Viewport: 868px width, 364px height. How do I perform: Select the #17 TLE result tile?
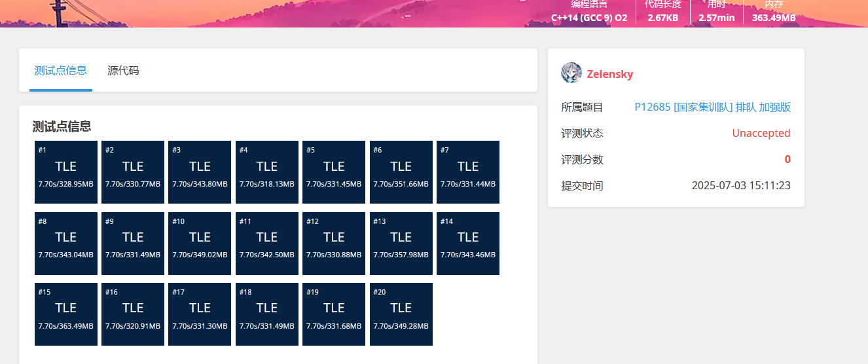(200, 314)
